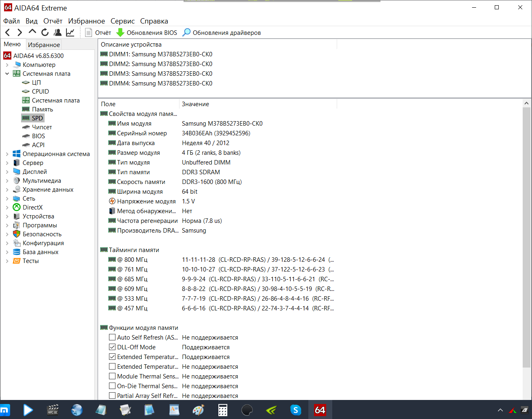The width and height of the screenshot is (532, 419).
Task: Open the Избранное menu in the menu bar
Action: [x=86, y=21]
